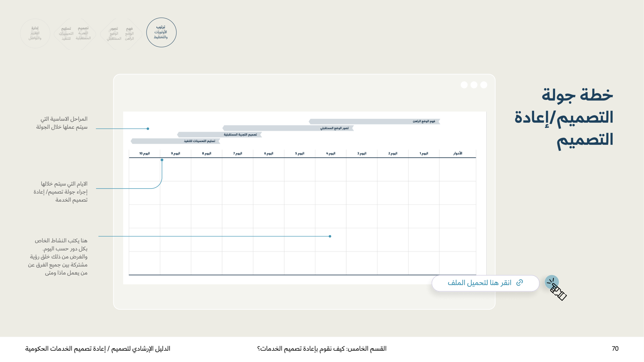Viewport: 644px width, 362px height.
Task: Click the اليوم 3 column header
Action: click(362, 153)
